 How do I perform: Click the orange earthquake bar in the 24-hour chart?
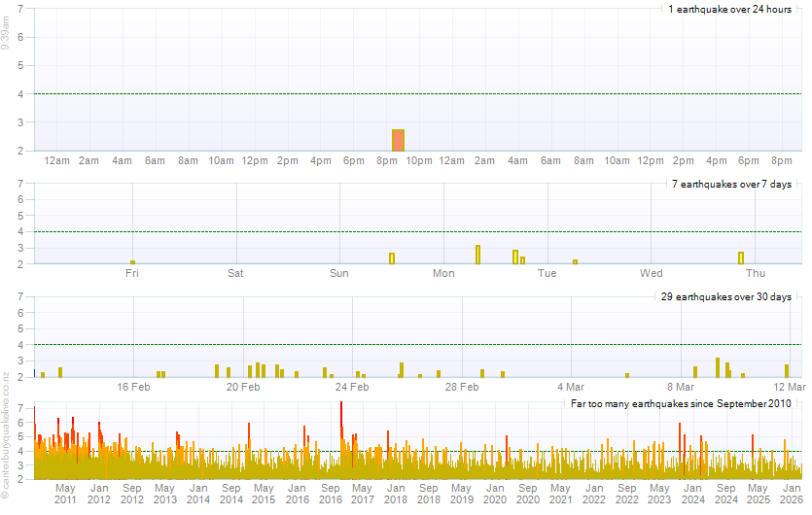[398, 140]
